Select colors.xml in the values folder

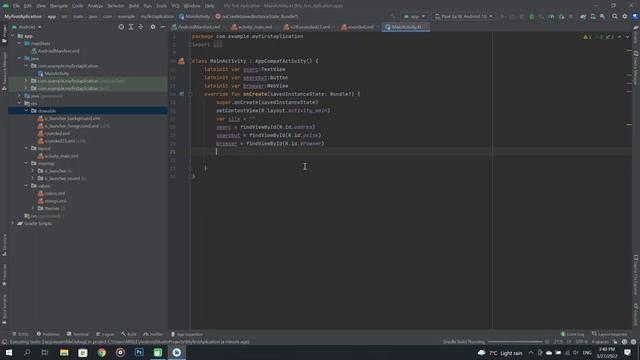(51, 193)
